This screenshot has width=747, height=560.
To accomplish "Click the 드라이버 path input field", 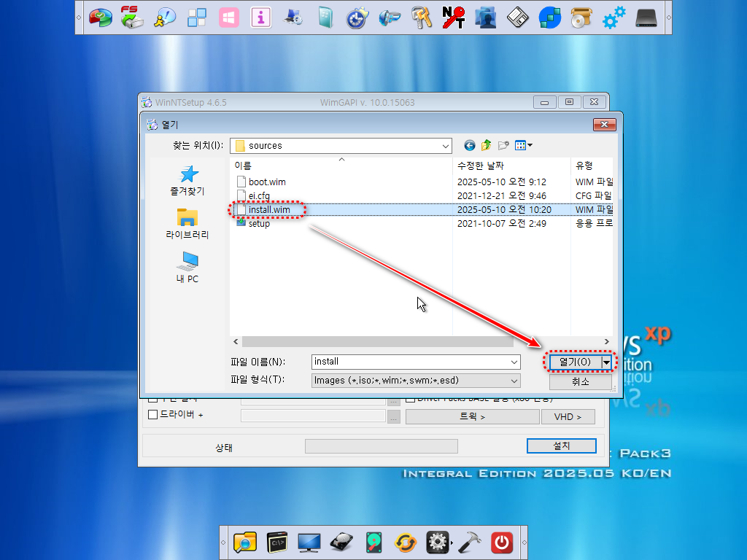I will 313,416.
